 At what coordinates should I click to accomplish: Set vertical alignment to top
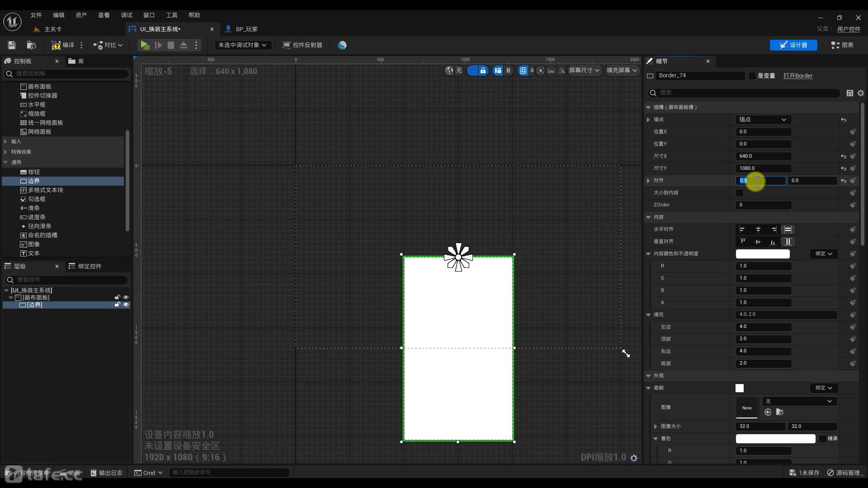tap(743, 242)
